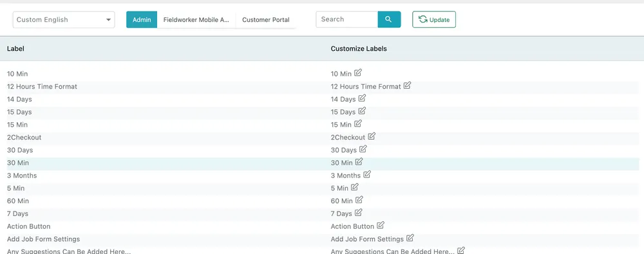Select '3 Months' in Label column
Screen dimensions: 644x254
pyautogui.click(x=22, y=176)
